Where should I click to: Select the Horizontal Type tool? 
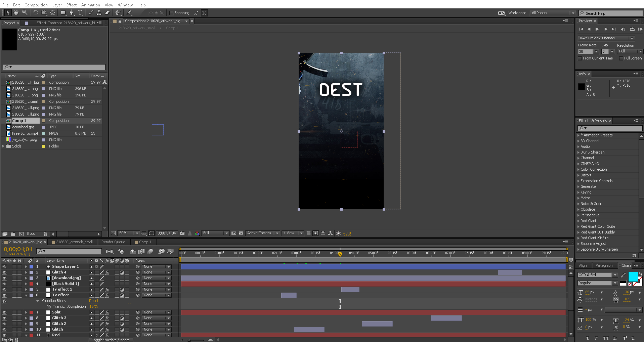80,13
